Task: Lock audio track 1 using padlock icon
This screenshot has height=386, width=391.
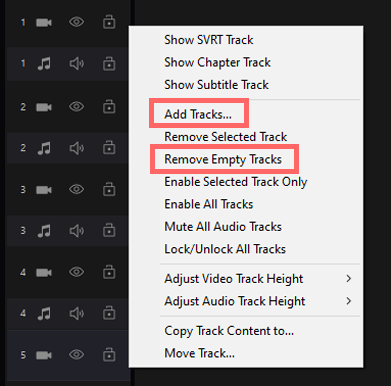Action: [x=109, y=63]
